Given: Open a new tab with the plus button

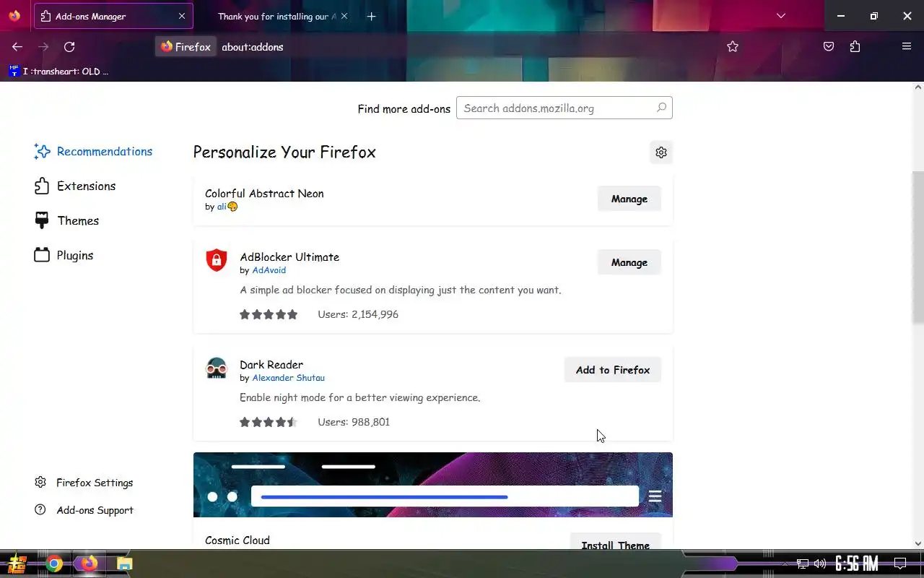Looking at the screenshot, I should click(371, 16).
